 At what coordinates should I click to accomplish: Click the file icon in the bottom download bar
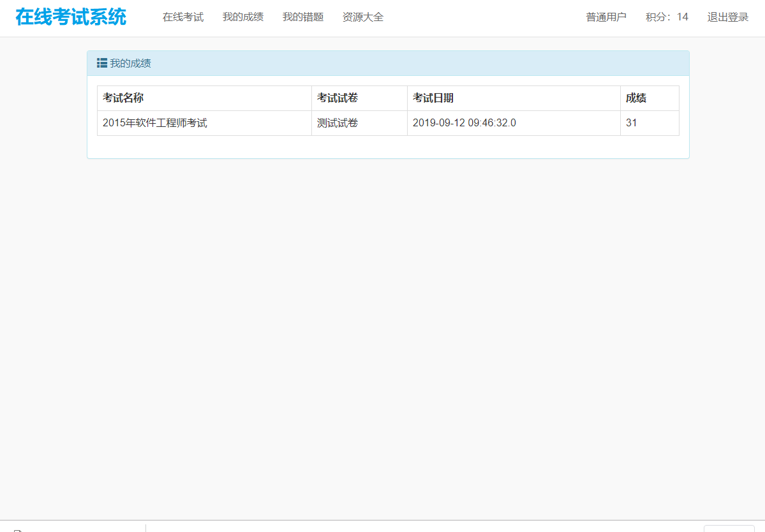click(18, 529)
